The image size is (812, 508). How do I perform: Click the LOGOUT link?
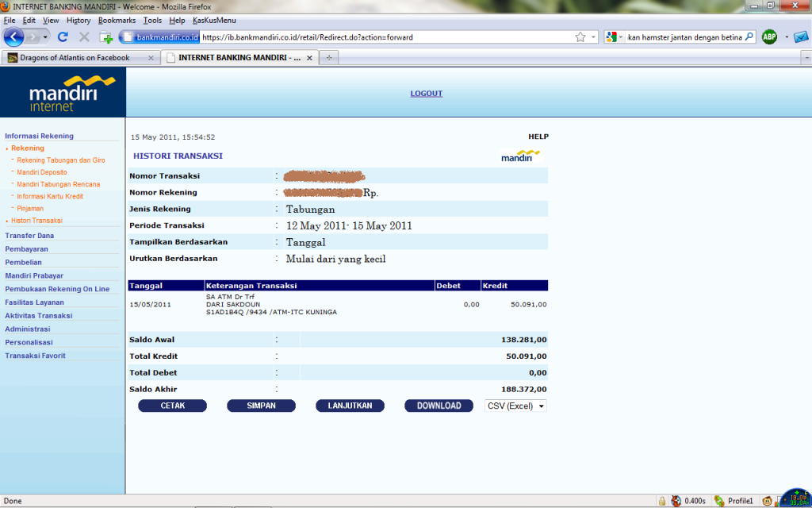(x=426, y=94)
